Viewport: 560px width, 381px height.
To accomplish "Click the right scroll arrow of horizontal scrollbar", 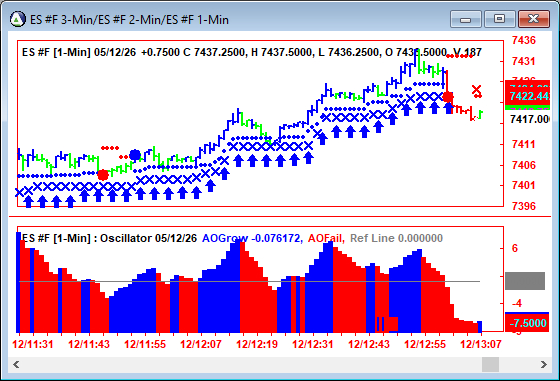I will point(544,365).
